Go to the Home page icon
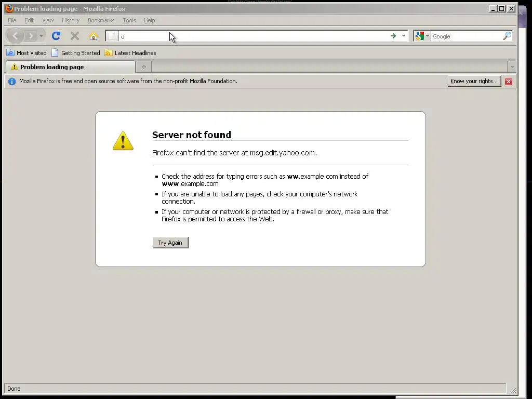This screenshot has height=399, width=532. point(94,36)
